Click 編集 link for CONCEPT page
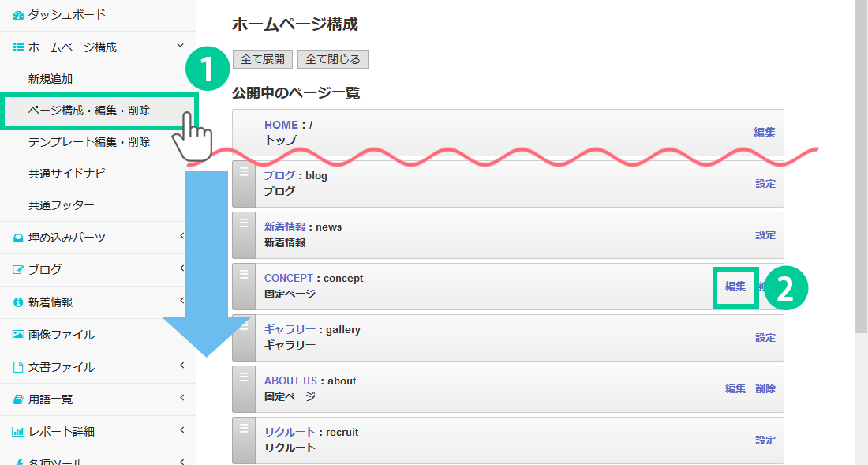The width and height of the screenshot is (868, 465). coord(735,286)
